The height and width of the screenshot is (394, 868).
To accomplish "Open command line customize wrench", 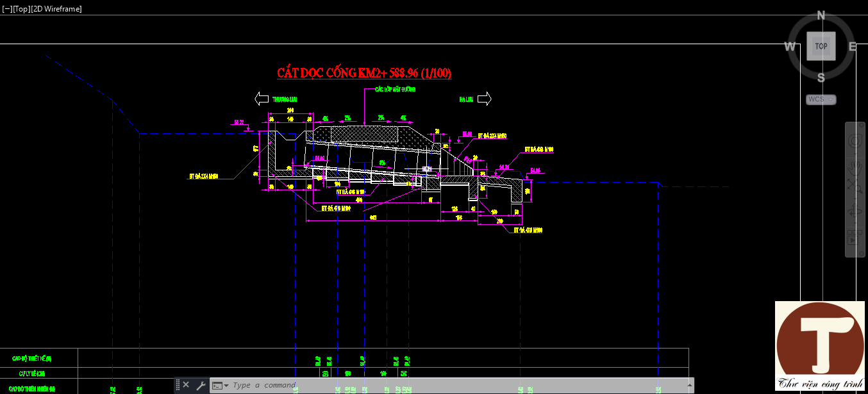I will point(201,385).
